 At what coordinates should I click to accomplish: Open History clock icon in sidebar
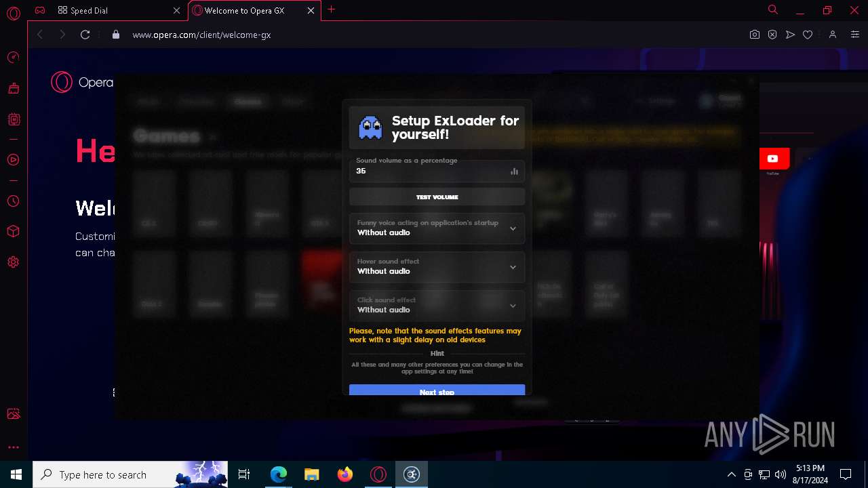tap(13, 201)
